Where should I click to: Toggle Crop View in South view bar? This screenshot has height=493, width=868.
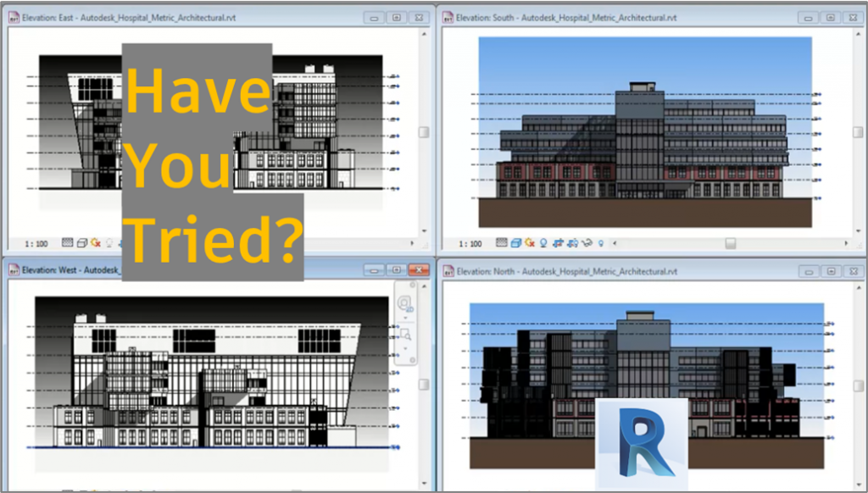click(x=558, y=243)
